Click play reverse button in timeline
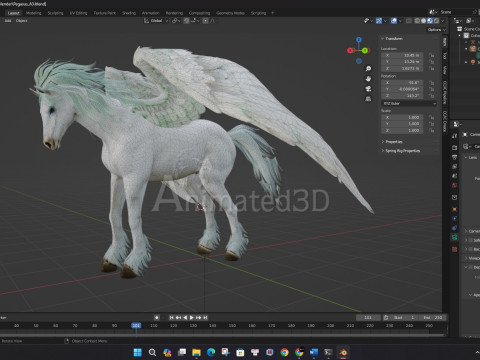The height and width of the screenshot is (360, 480). pyautogui.click(x=185, y=318)
